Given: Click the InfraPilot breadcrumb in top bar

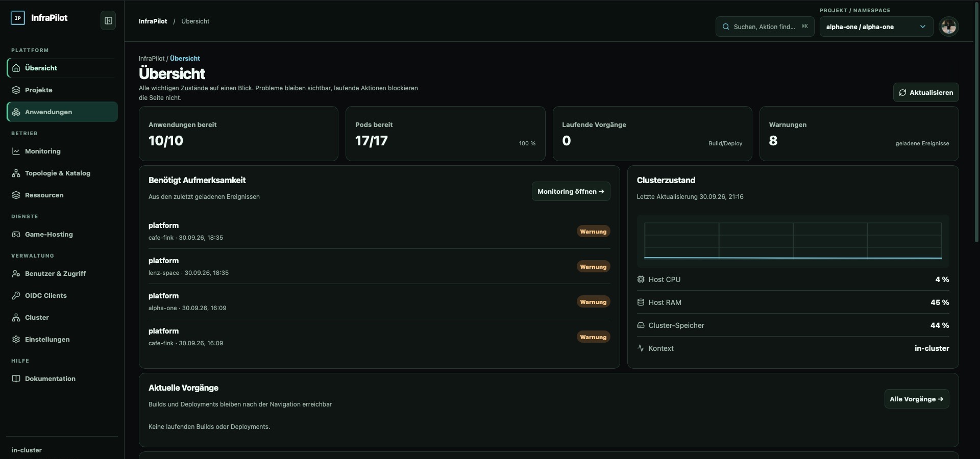Looking at the screenshot, I should (153, 21).
